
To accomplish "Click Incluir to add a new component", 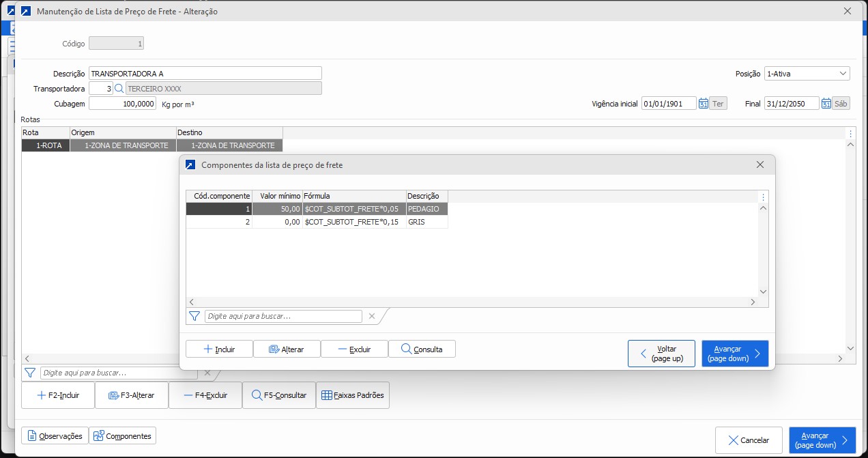I will (219, 349).
